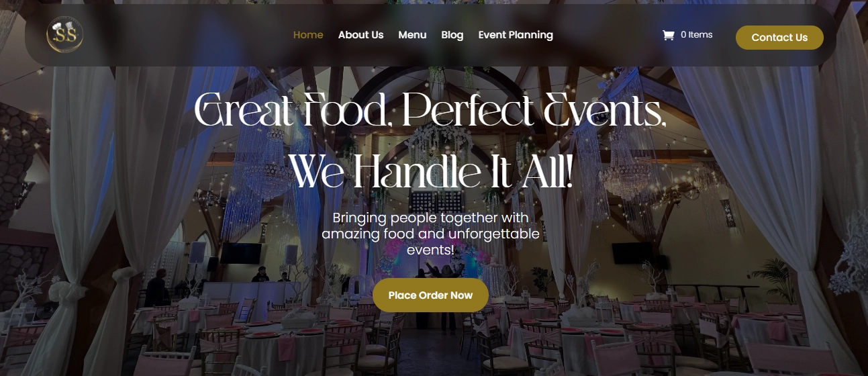Go to the Home page
Viewport: 868px width, 376px height.
(308, 35)
